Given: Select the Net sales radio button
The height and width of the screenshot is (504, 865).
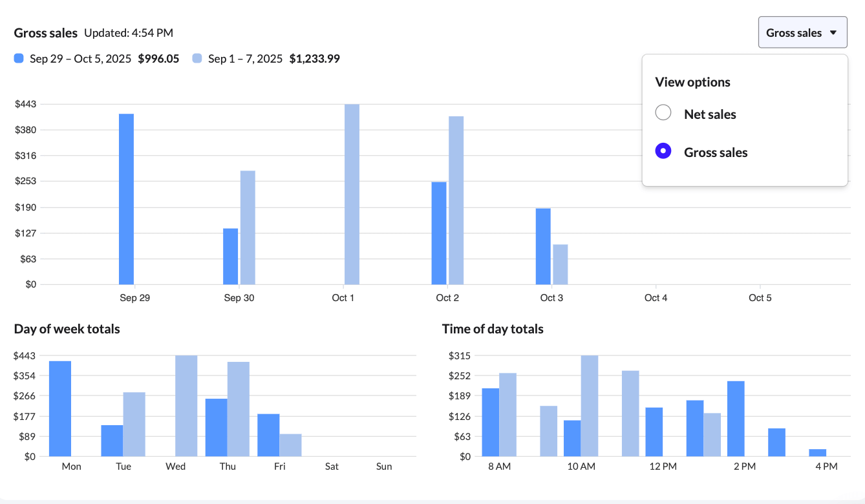Looking at the screenshot, I should tap(663, 112).
